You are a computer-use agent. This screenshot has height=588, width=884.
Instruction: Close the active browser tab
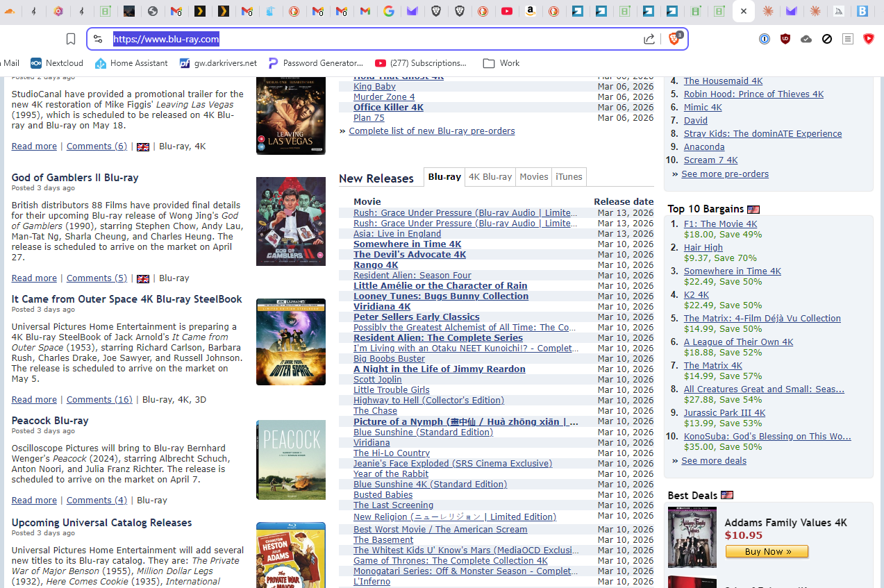coord(744,11)
